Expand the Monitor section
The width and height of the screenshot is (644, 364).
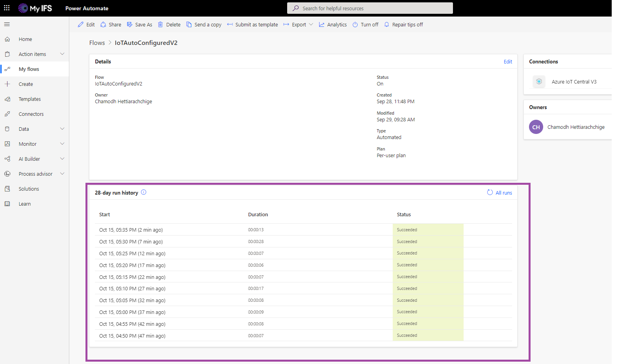point(62,144)
